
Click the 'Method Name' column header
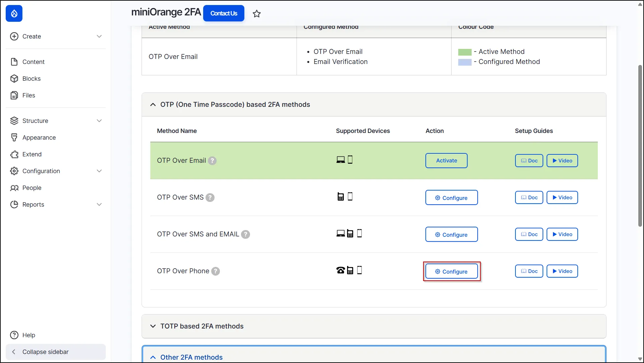point(177,131)
